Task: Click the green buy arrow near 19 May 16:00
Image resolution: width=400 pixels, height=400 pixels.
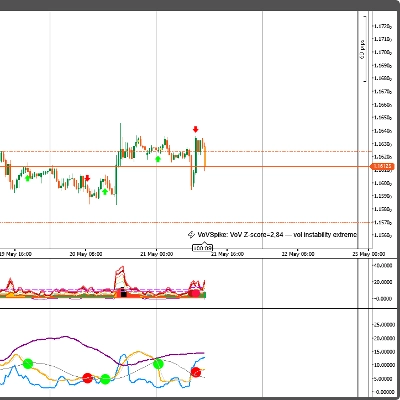Action: 27,178
